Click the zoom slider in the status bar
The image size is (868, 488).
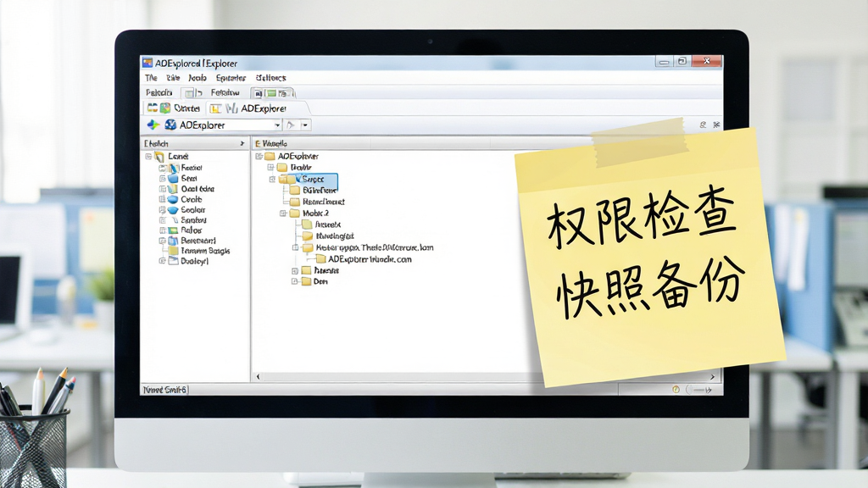(x=698, y=390)
